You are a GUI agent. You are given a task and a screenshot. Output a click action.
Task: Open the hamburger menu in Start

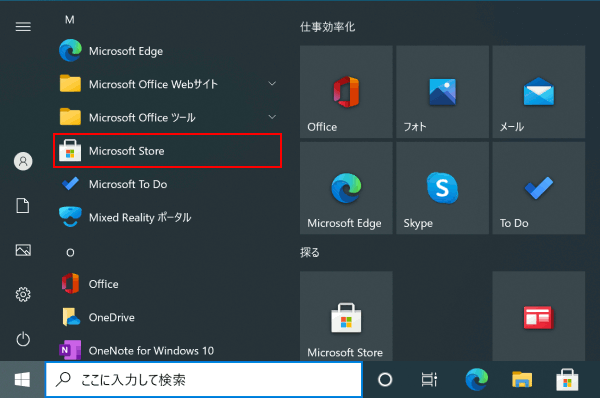tap(23, 27)
